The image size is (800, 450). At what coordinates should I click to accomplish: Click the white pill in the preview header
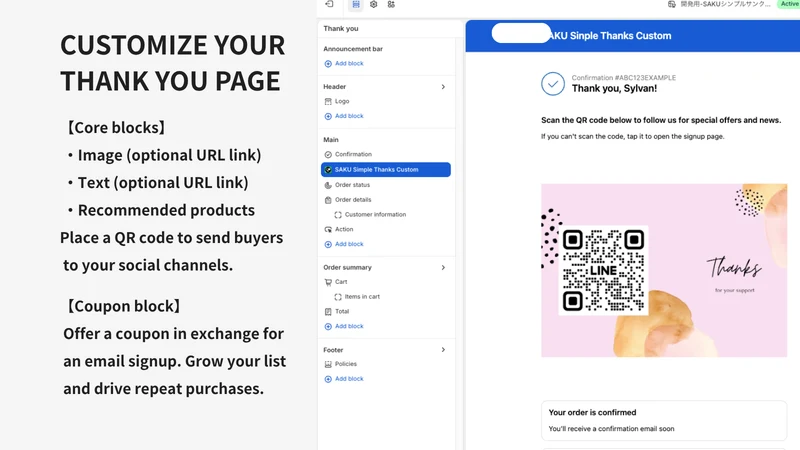(521, 33)
